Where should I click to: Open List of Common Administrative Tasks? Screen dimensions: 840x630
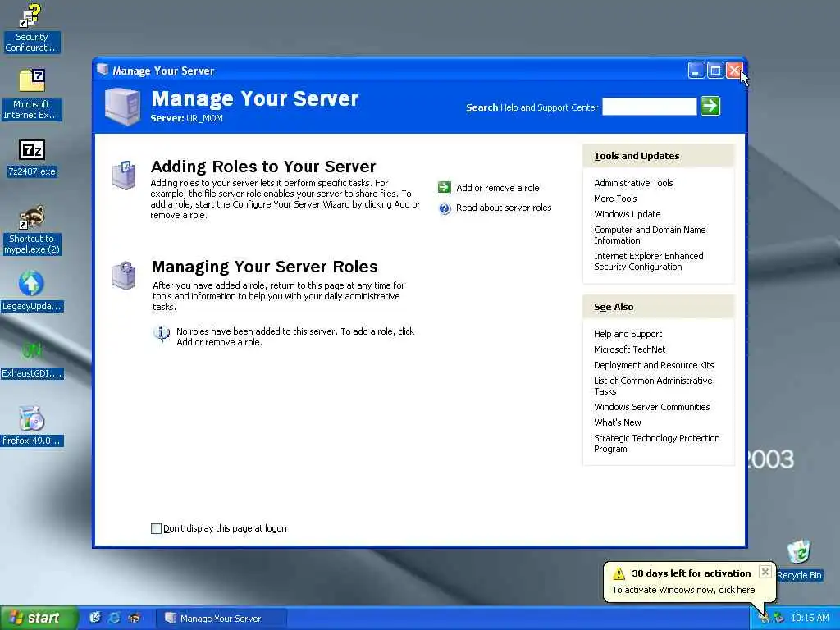(x=653, y=386)
